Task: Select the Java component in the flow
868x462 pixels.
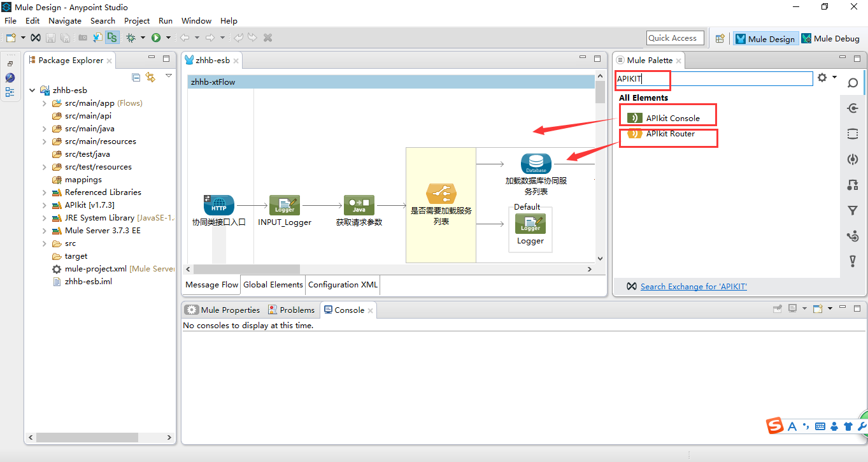Action: point(359,205)
